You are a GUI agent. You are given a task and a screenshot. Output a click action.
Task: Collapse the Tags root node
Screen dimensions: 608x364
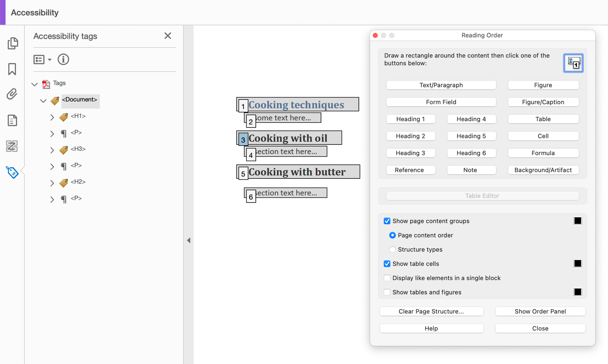pos(34,84)
